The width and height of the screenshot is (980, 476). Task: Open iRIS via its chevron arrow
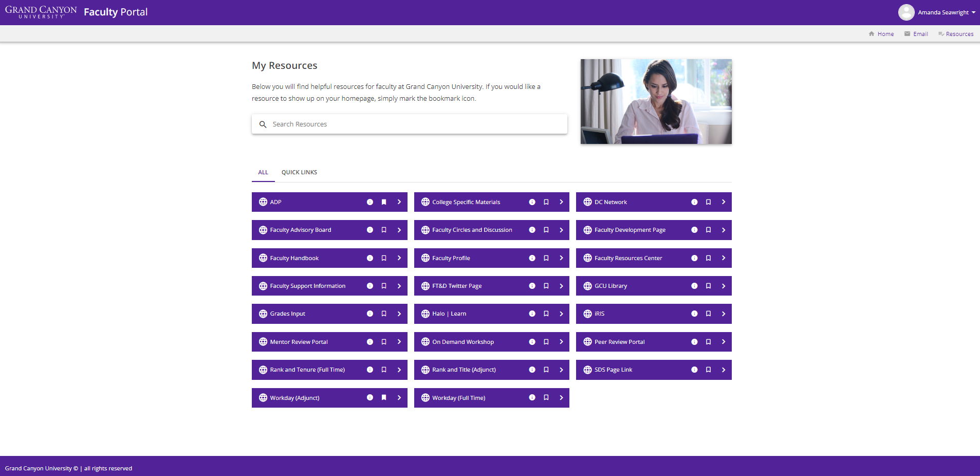[x=724, y=314]
